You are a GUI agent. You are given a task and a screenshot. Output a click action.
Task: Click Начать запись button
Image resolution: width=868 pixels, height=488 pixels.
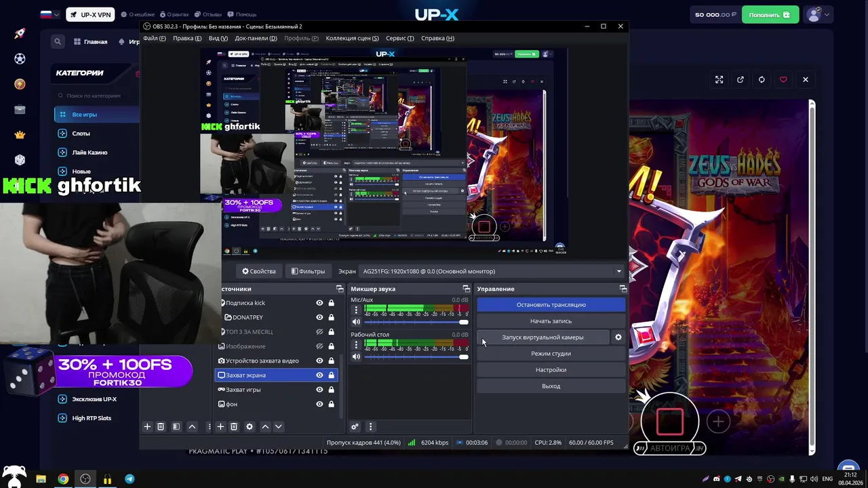[x=551, y=321]
